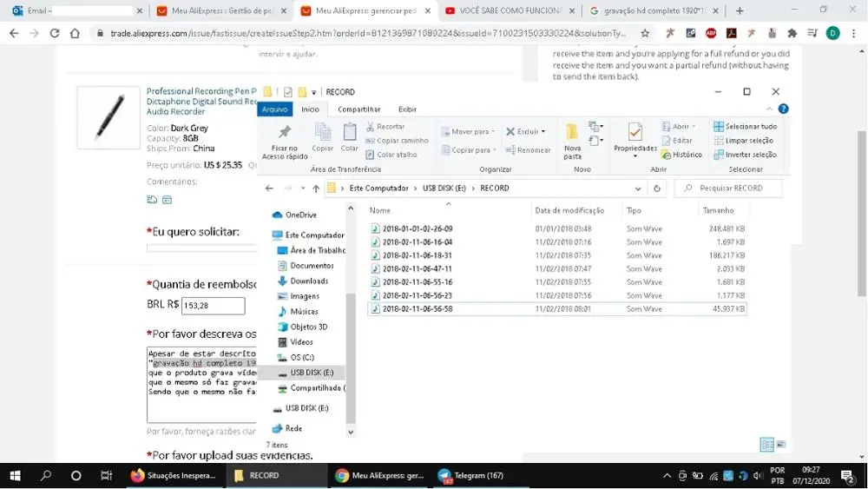Go to Chrome home page

click(x=75, y=33)
